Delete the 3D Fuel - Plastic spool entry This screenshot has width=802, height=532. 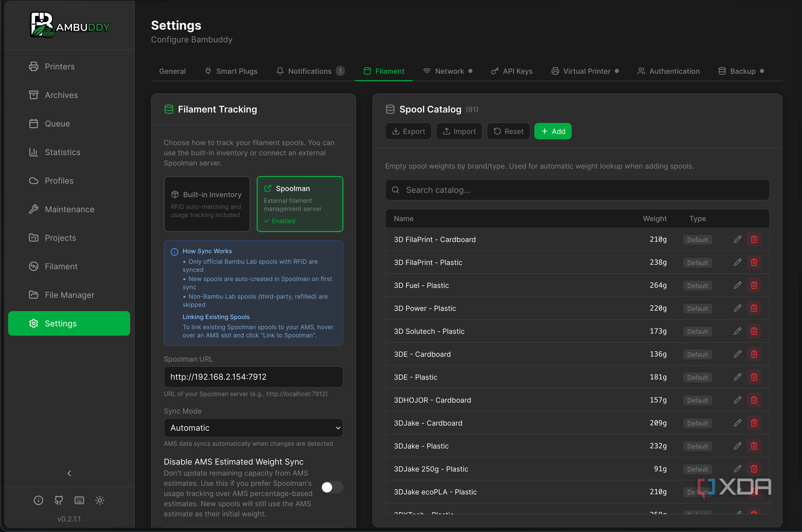(x=754, y=285)
